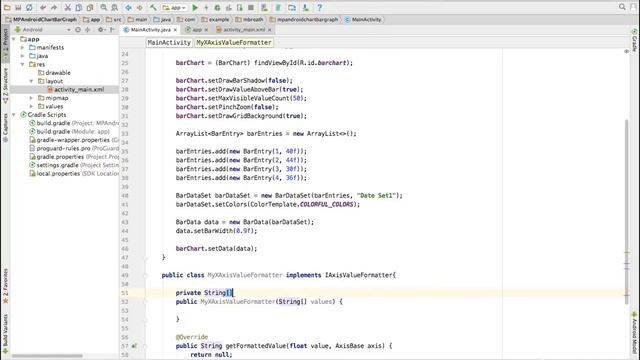640x360 pixels.
Task: Run the app with green play icon
Action: click(x=195, y=7)
